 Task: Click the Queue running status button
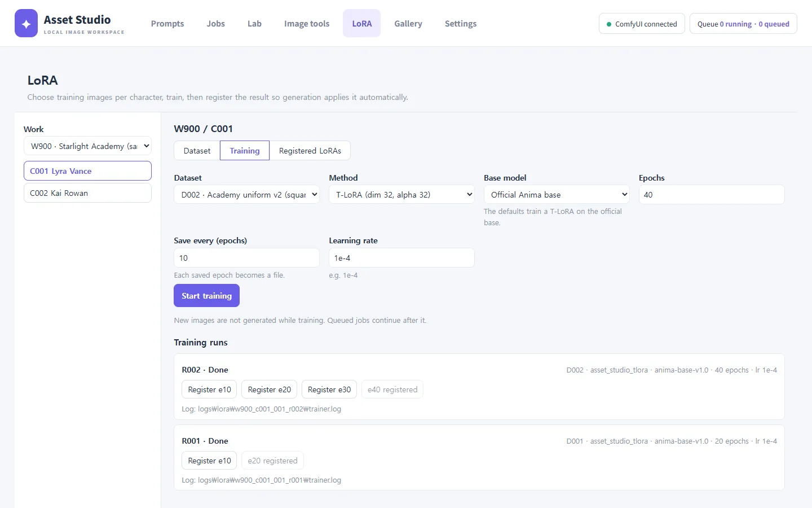743,24
